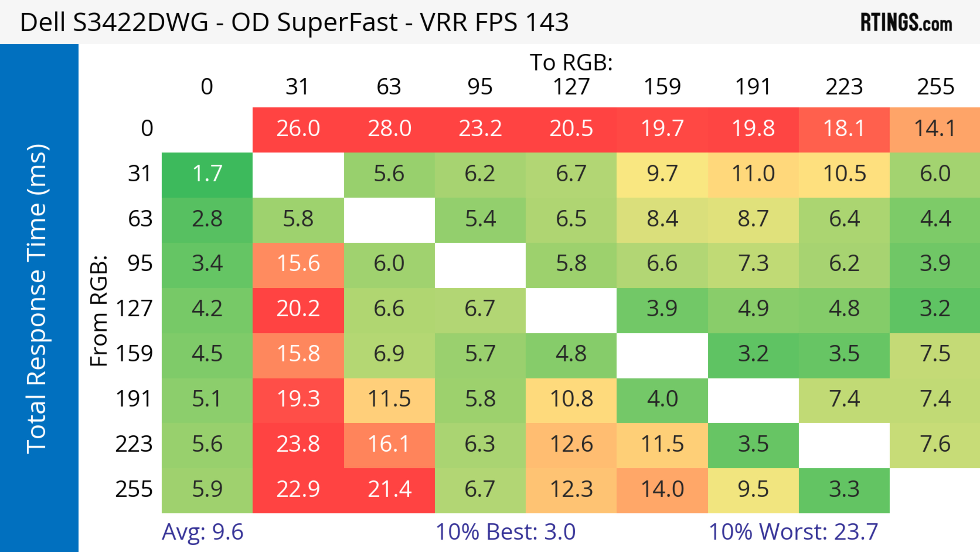Select the green 3.3 cell

coord(844,490)
